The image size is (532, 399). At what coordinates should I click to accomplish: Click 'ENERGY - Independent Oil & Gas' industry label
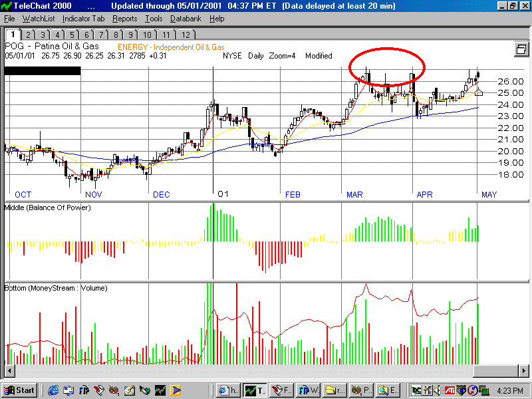(171, 47)
